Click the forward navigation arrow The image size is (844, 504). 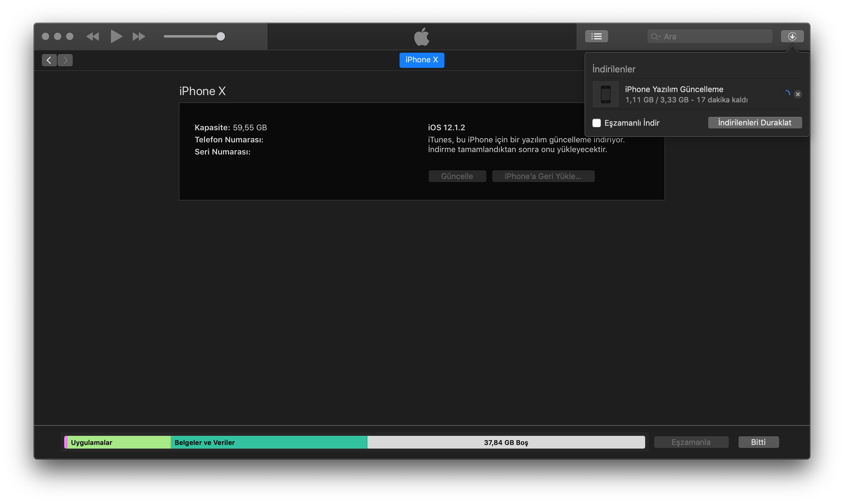pyautogui.click(x=65, y=60)
